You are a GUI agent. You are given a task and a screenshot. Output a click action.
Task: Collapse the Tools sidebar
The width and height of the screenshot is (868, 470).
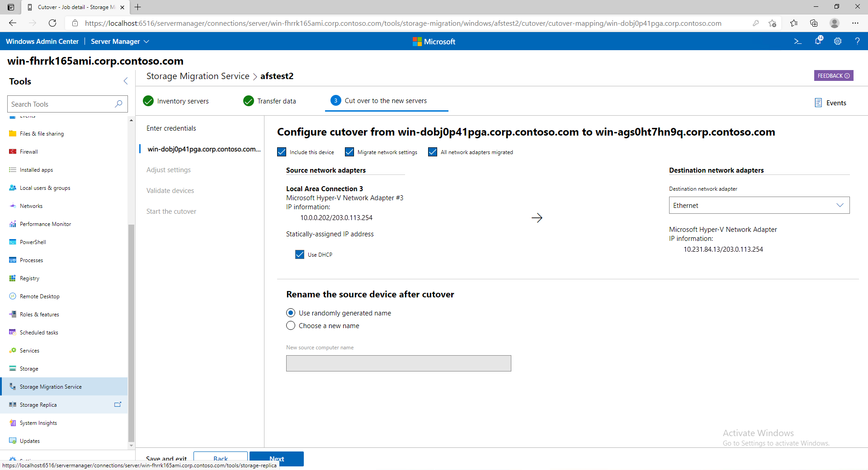point(126,81)
